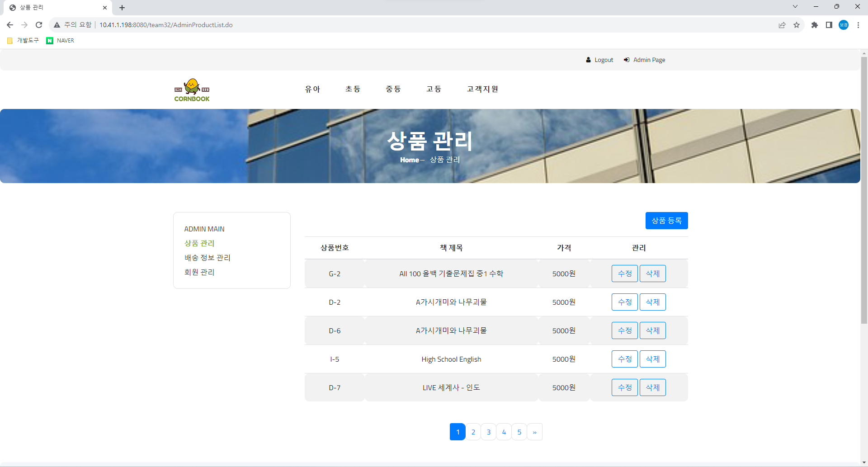
Task: Open the 중등 menu
Action: [393, 89]
